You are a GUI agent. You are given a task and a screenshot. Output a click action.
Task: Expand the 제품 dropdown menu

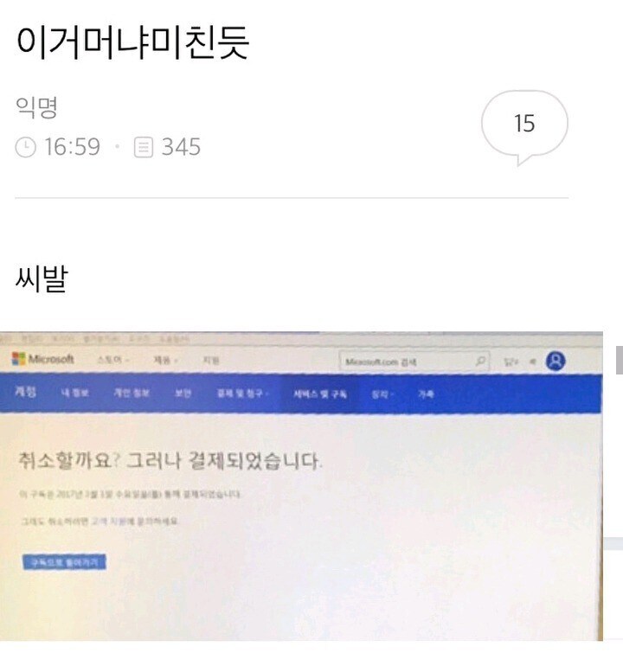(165, 360)
